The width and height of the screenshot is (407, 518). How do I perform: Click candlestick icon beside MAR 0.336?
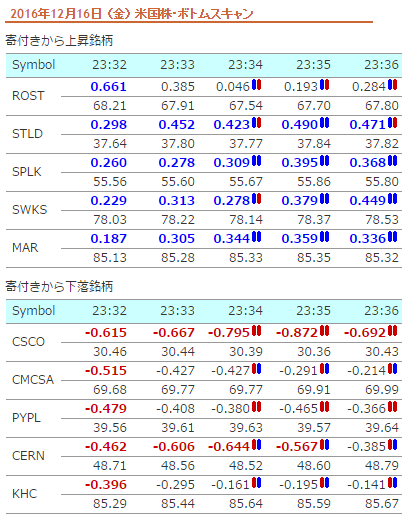[x=392, y=237]
